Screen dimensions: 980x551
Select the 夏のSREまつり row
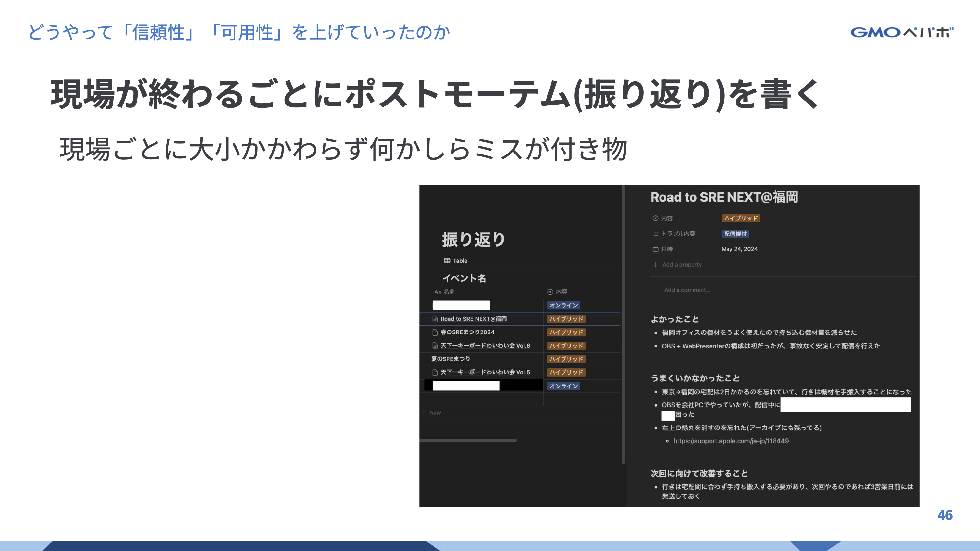coord(450,359)
